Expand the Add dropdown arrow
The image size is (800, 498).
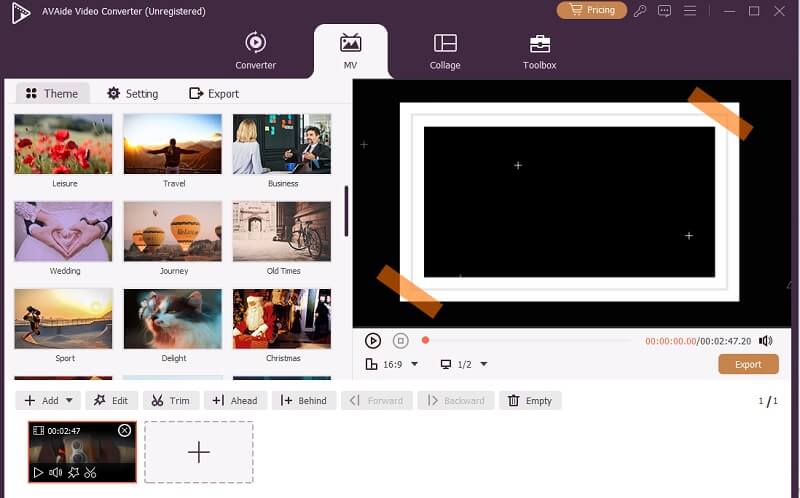point(69,401)
